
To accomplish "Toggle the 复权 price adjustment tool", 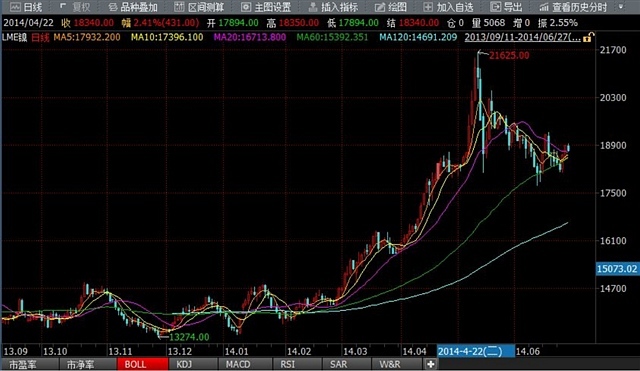I will click(76, 7).
